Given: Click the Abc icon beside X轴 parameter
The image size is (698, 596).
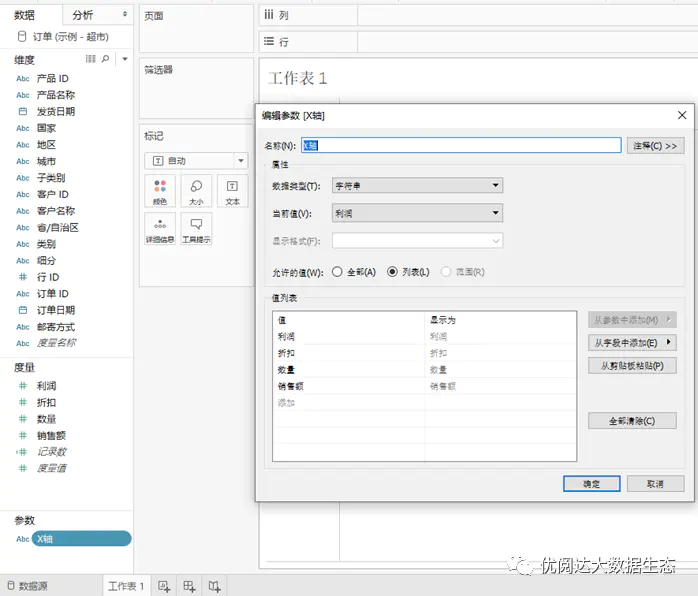Looking at the screenshot, I should [x=23, y=539].
